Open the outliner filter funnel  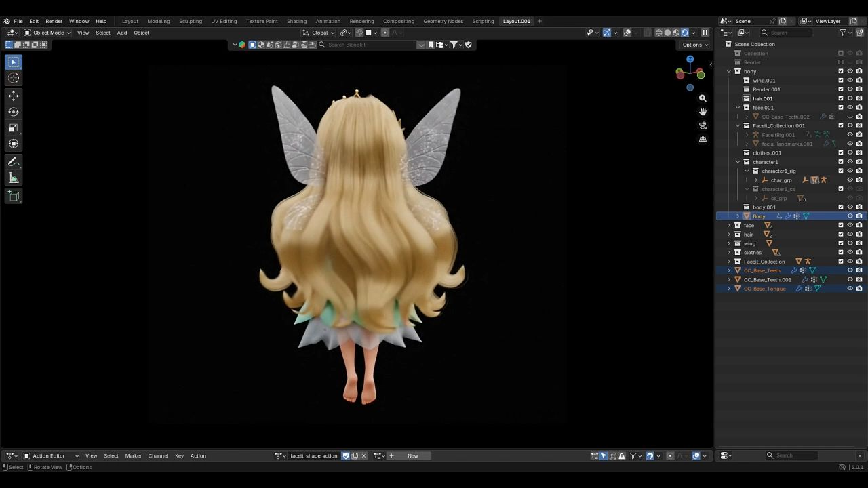tap(843, 33)
